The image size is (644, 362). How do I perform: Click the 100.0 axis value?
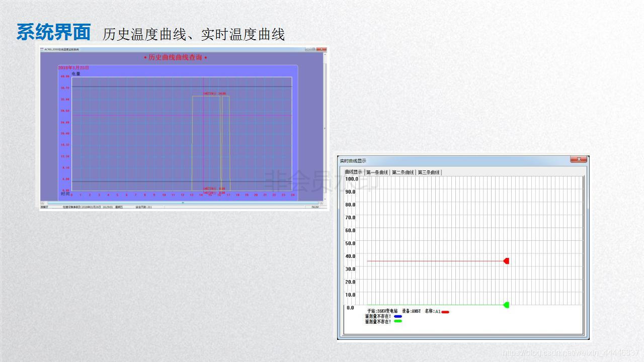352,179
